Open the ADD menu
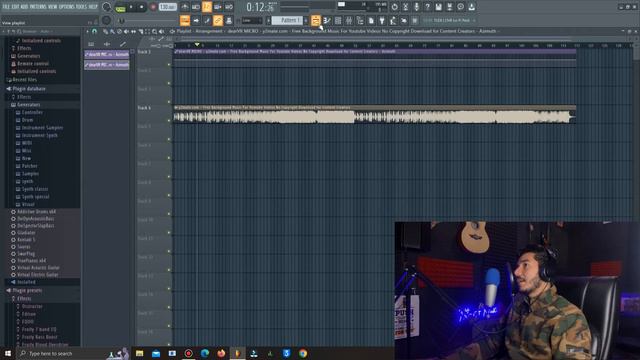640x360 pixels. point(23,7)
